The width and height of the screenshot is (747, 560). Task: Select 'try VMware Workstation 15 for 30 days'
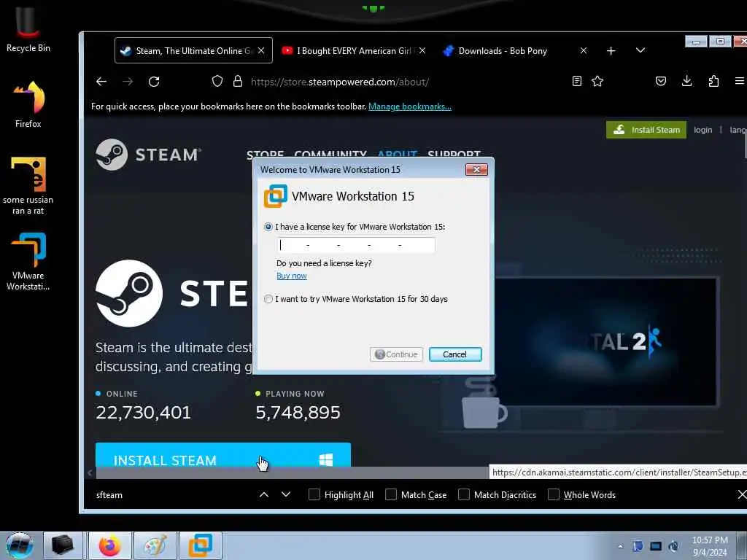[x=268, y=299]
